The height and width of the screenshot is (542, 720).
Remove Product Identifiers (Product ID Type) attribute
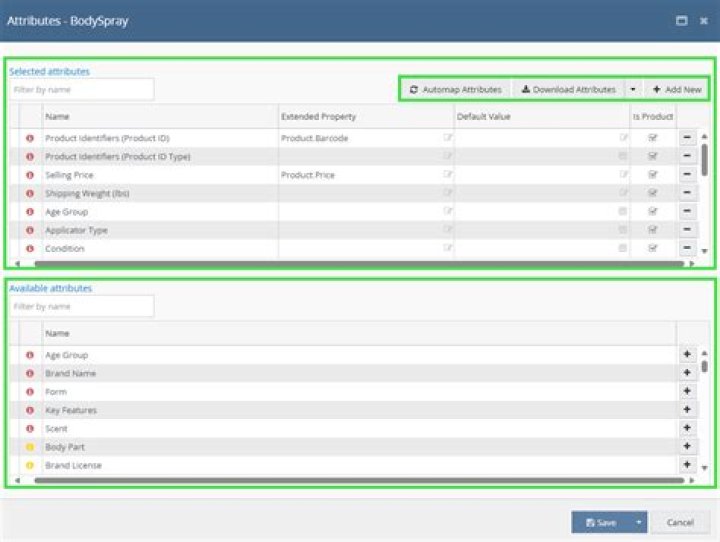point(687,156)
